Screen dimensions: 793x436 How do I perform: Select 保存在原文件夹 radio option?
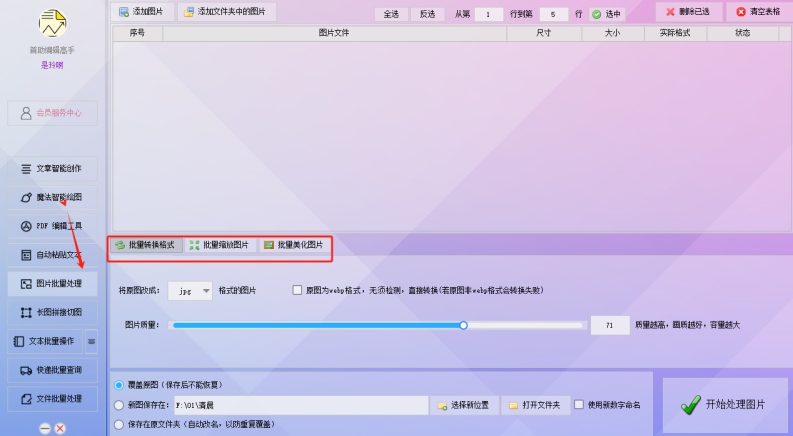pyautogui.click(x=119, y=424)
